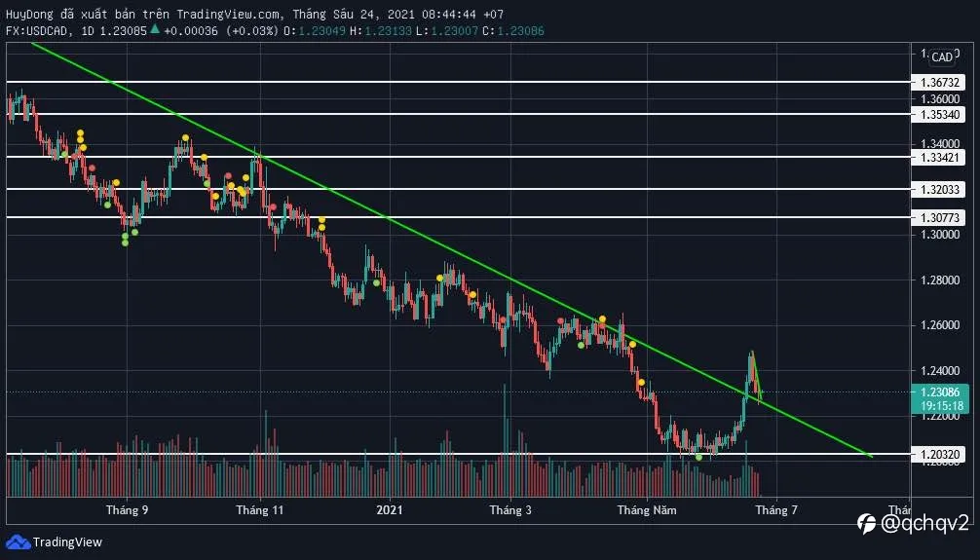
Task: Select the 1.30773 price level label
Action: (939, 217)
